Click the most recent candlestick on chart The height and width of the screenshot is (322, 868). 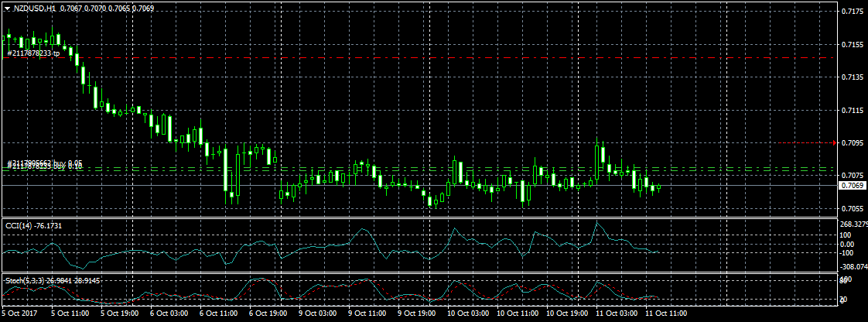pyautogui.click(x=658, y=187)
